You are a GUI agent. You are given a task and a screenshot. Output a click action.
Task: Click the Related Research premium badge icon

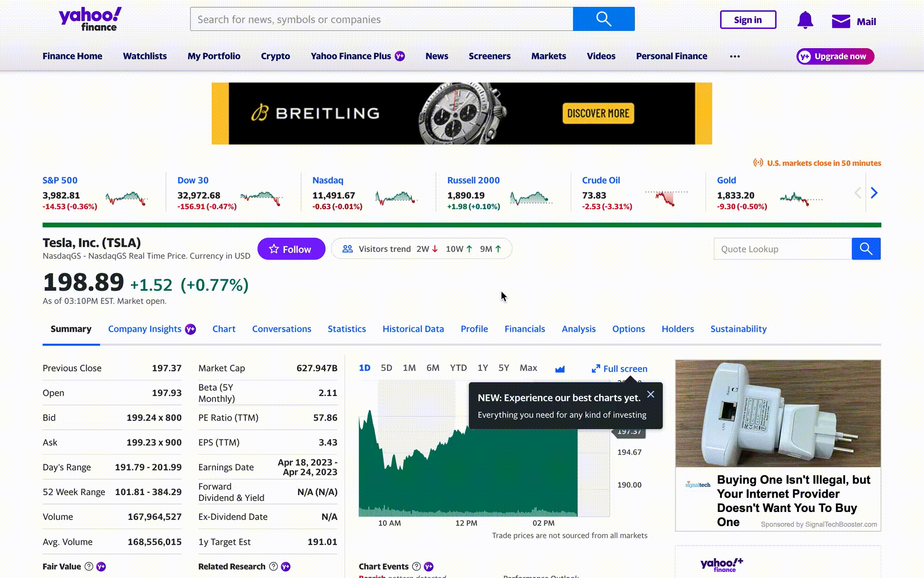coord(286,566)
